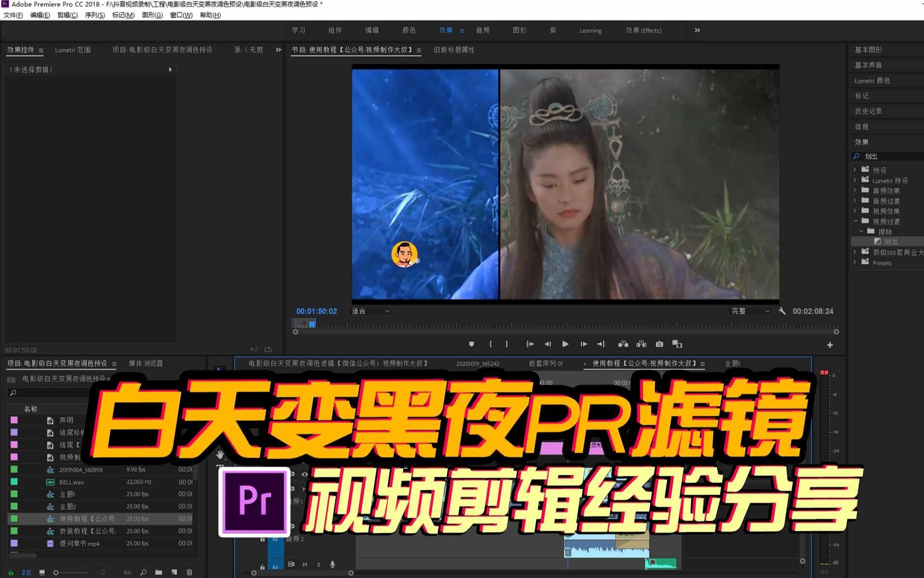Image resolution: width=924 pixels, height=578 pixels.
Task: Click the New Bin folder icon in project panel
Action: [159, 572]
